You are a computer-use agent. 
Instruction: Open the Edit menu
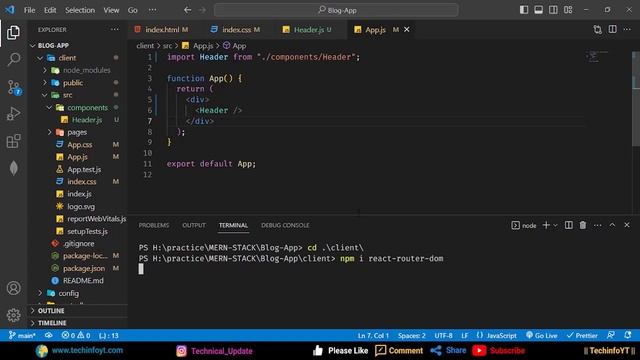point(50,10)
